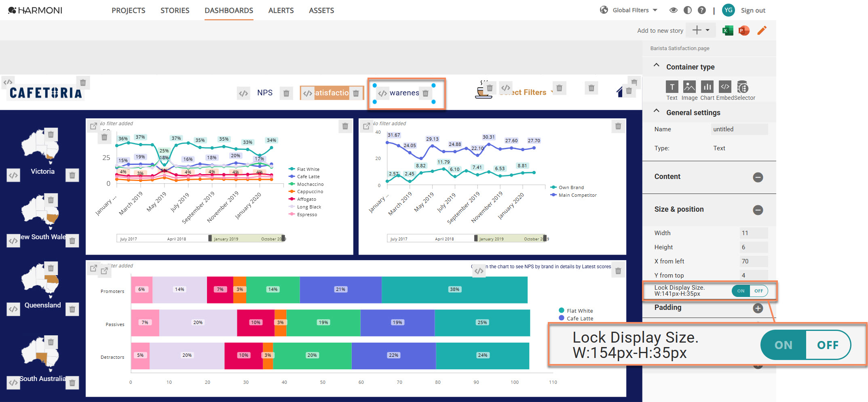The height and width of the screenshot is (402, 868).
Task: Select the Queensland region label
Action: coord(42,305)
